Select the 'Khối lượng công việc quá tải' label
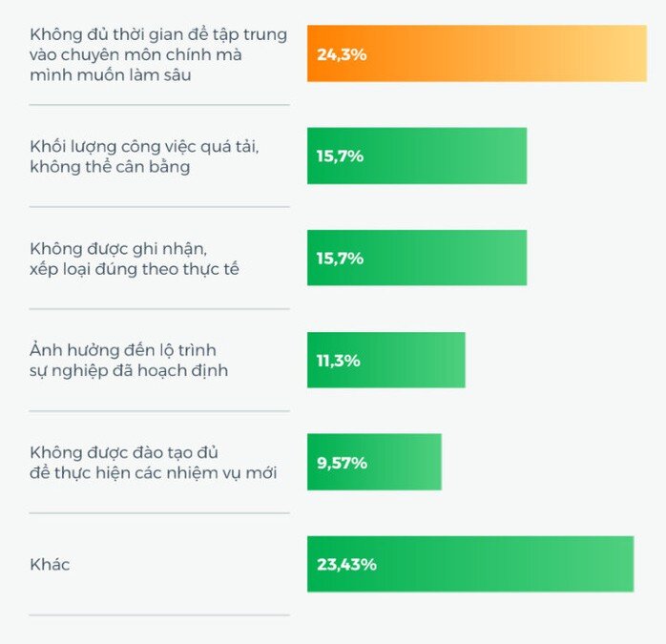 pos(143,156)
